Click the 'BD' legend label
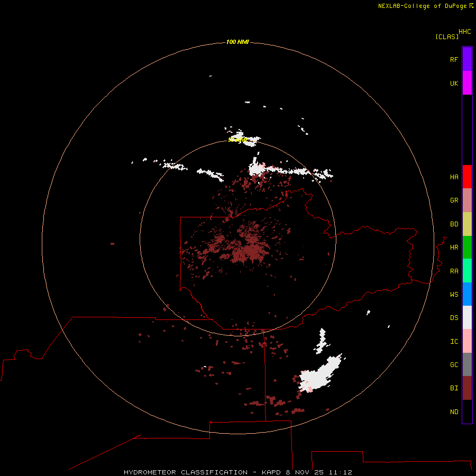476x476 pixels. click(x=454, y=224)
